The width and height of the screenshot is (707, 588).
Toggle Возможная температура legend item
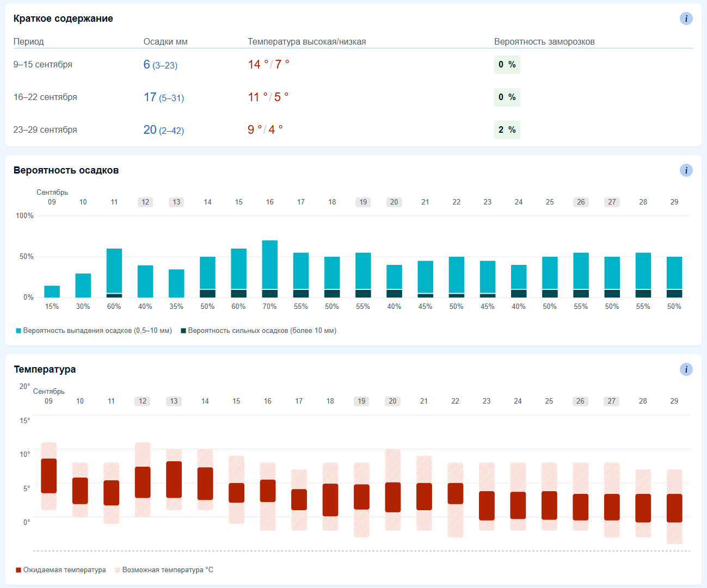[164, 570]
